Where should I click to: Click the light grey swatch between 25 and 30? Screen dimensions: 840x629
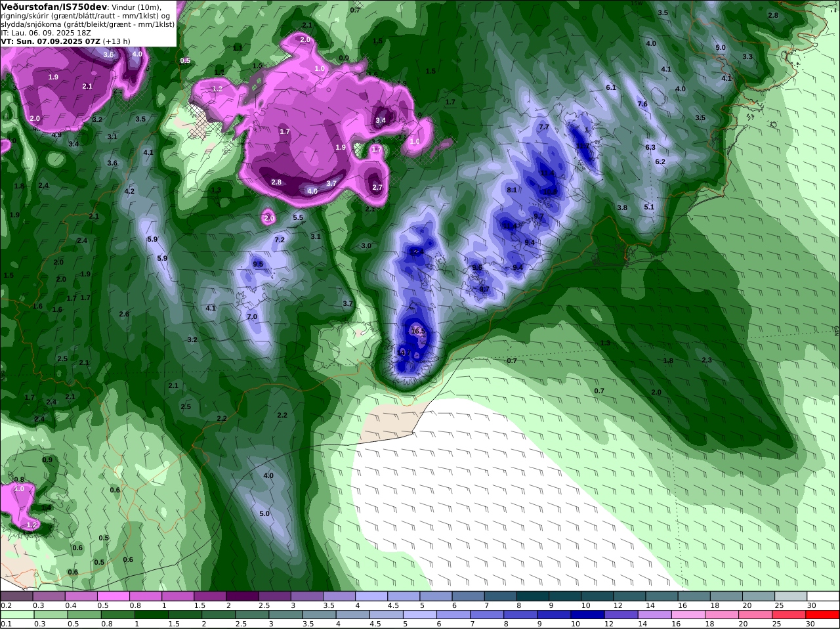pos(791,596)
